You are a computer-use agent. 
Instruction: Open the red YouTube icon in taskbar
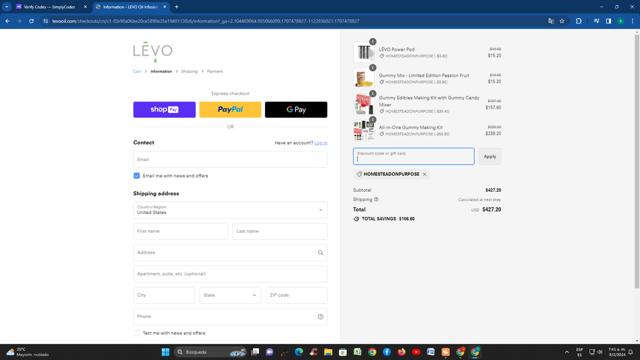click(416, 352)
